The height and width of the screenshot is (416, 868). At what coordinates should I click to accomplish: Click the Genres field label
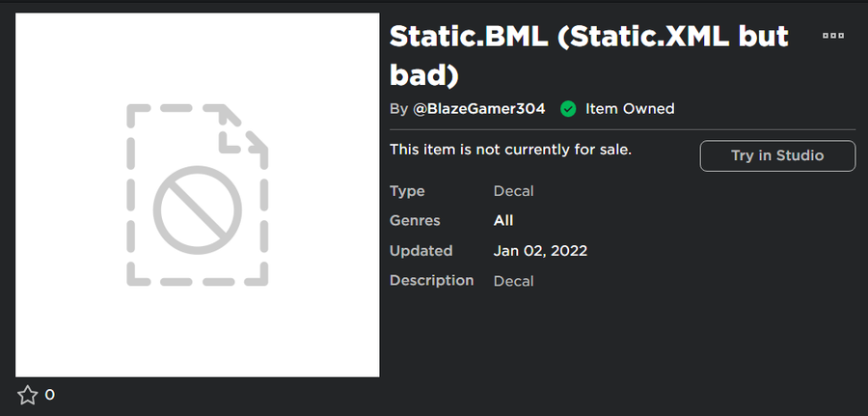pos(415,221)
